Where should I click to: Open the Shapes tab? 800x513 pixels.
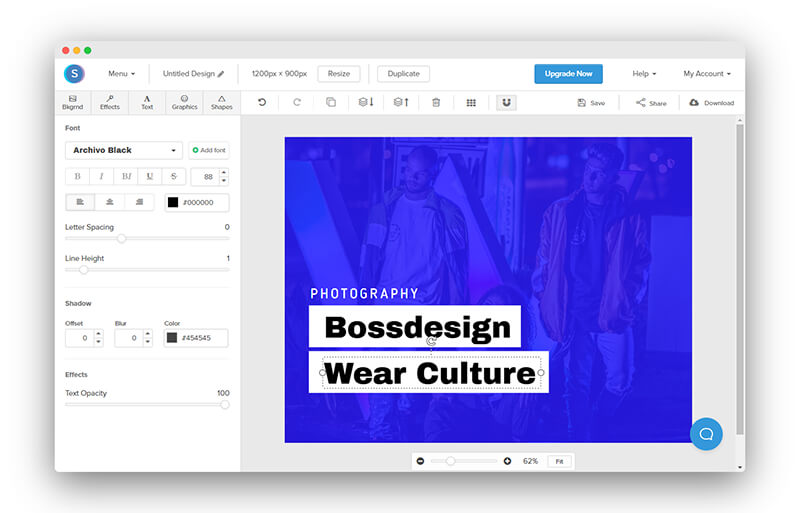tap(221, 102)
